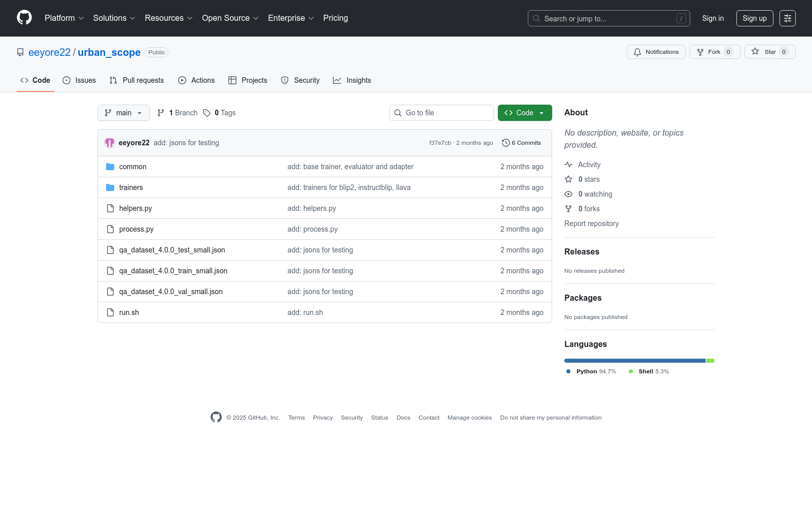Screen dimensions: 812x508
Task: Click the footer Manage cookies link
Action: [469, 418]
